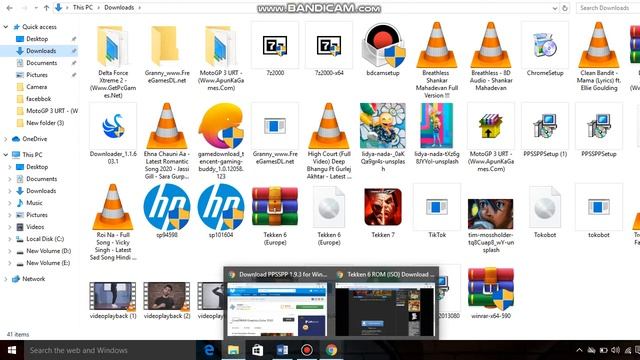640x360 pixels.
Task: Click the taskbar Search the web box
Action: tap(109, 350)
